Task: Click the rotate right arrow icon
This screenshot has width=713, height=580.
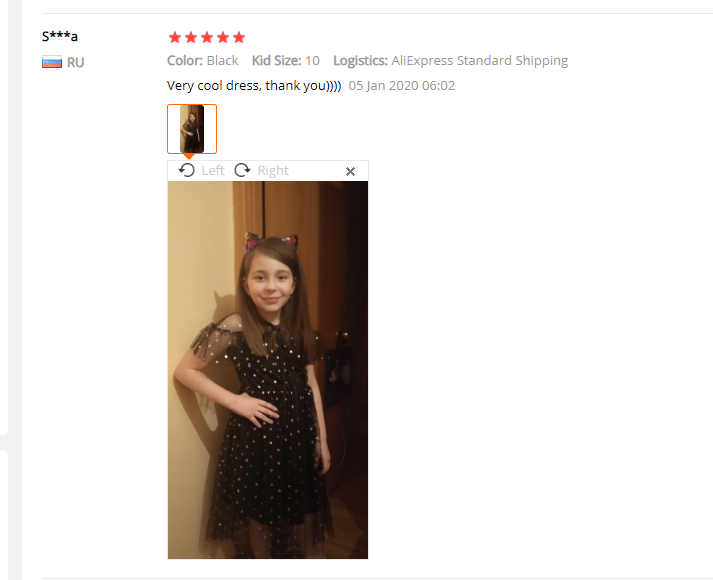Action: coord(242,170)
